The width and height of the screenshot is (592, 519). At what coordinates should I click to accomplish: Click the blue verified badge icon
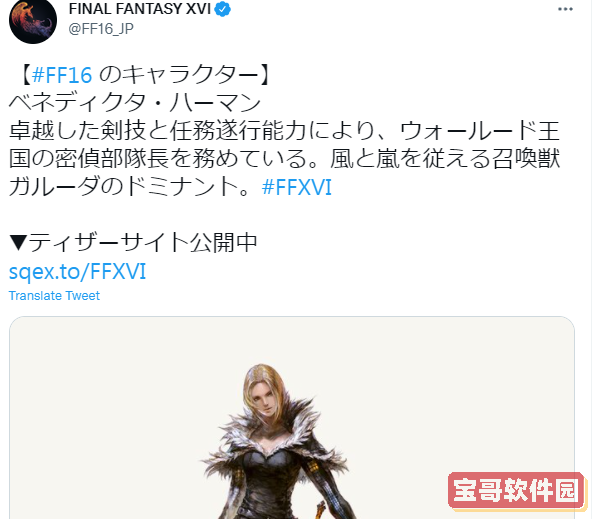[x=223, y=9]
